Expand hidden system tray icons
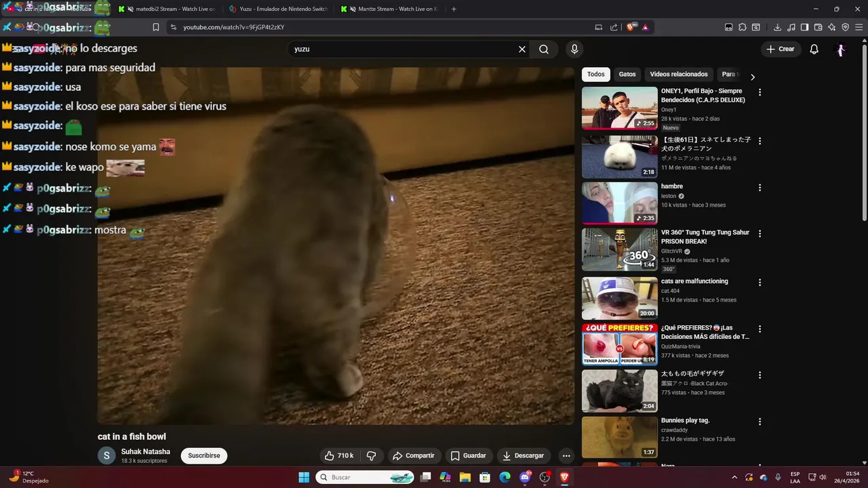The image size is (868, 488). (x=734, y=477)
